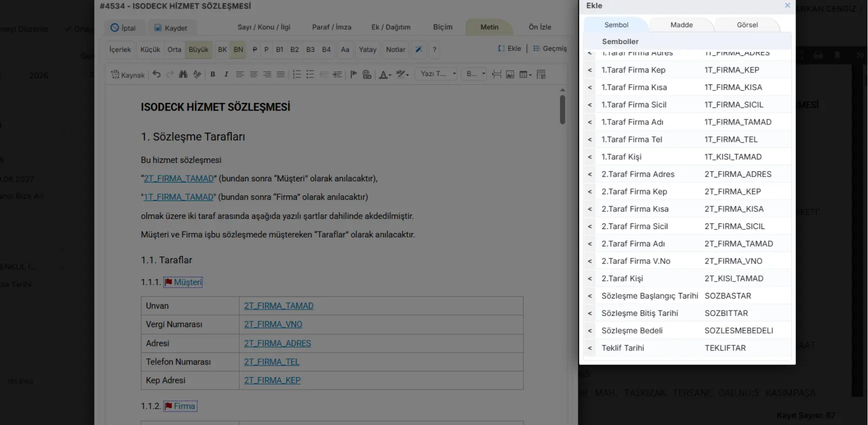Screen dimensions: 868x425
Task: Open the Ön İzle tab
Action: pyautogui.click(x=540, y=27)
